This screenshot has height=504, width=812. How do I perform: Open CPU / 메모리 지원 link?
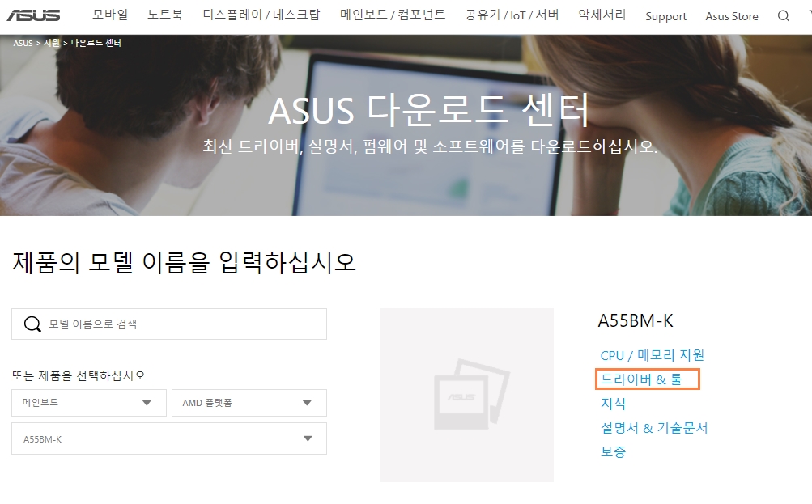[652, 355]
